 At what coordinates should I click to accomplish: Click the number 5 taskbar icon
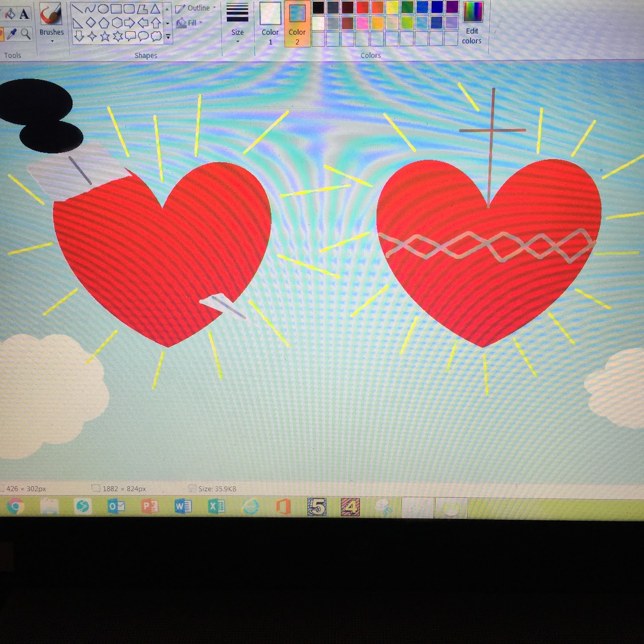click(317, 507)
